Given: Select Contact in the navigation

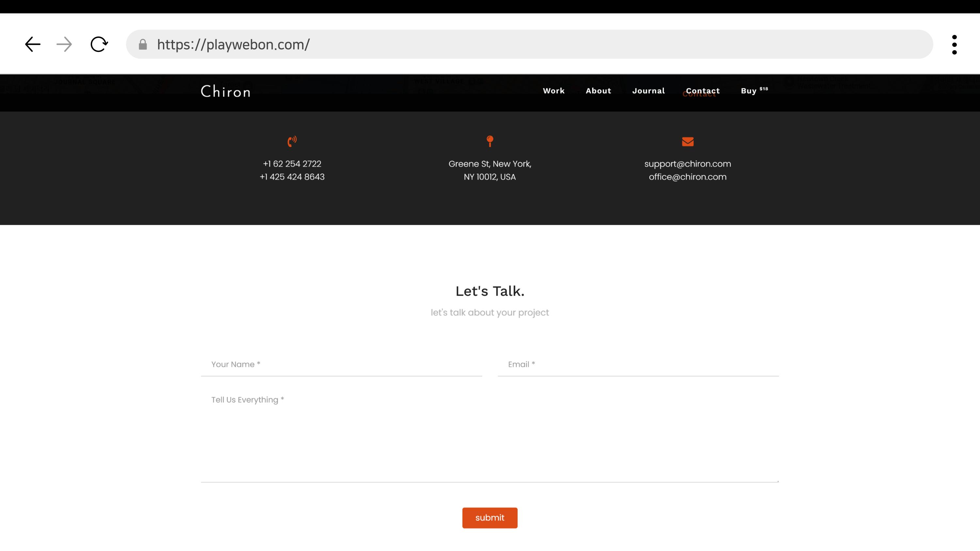Looking at the screenshot, I should (x=702, y=91).
